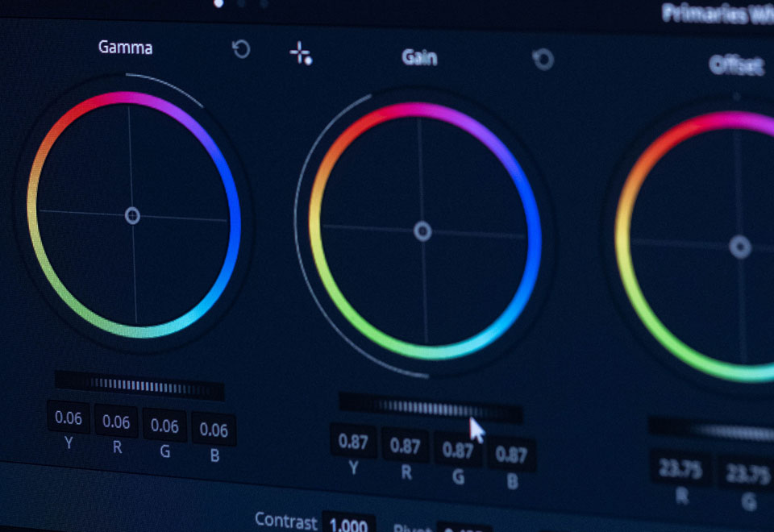
Task: Select the white point picker crosshair icon
Action: pos(300,54)
